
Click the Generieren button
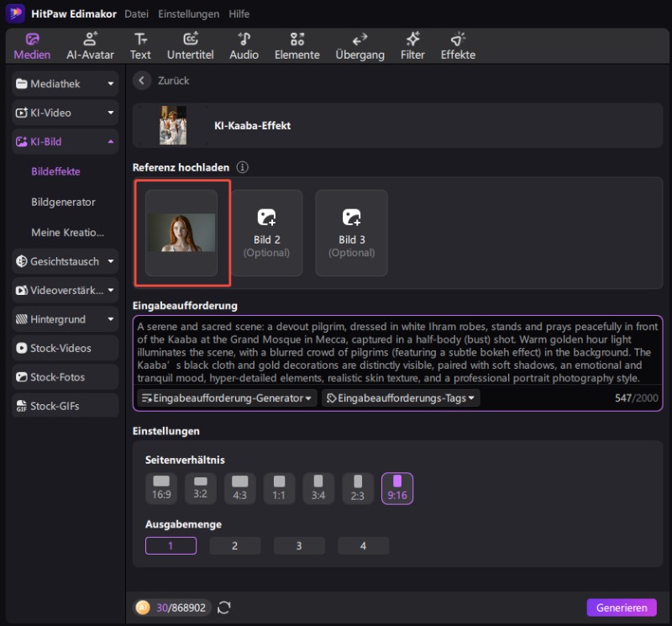[x=622, y=608]
